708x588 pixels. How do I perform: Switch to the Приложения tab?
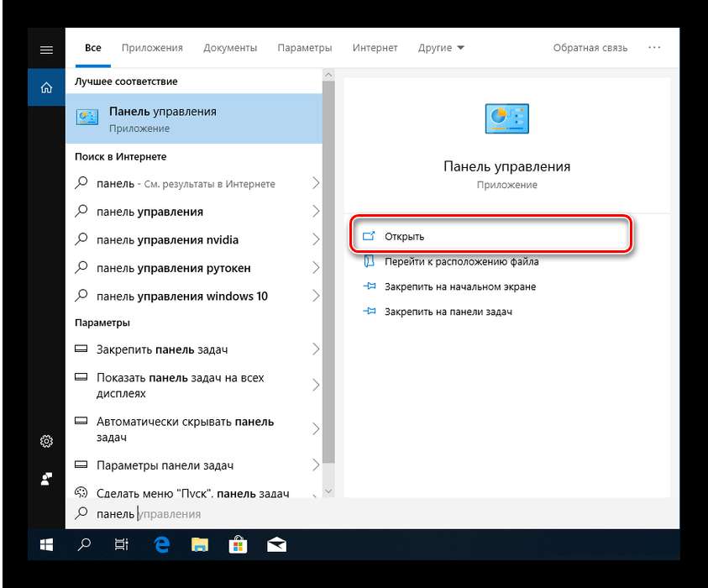(x=152, y=48)
